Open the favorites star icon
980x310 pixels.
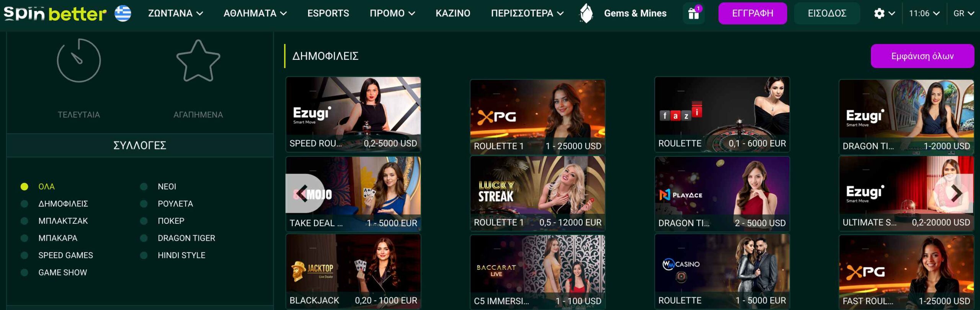[198, 61]
